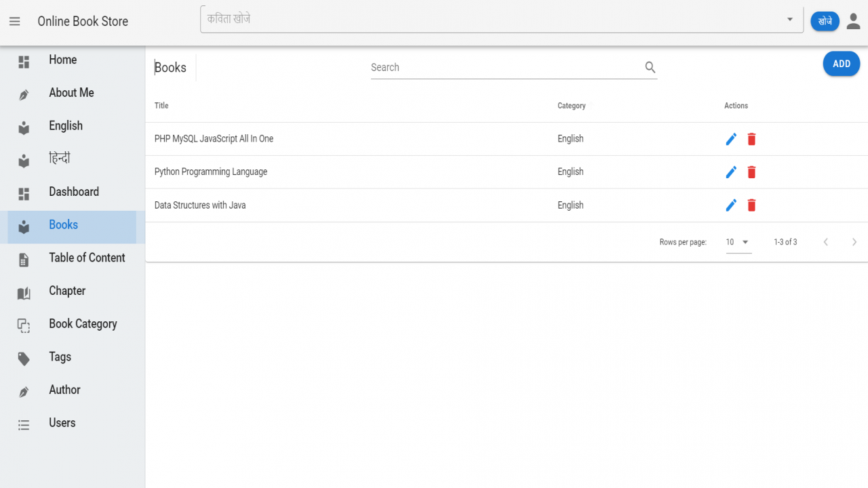Click the Actions column header
This screenshot has height=488, width=868.
pyautogui.click(x=736, y=106)
